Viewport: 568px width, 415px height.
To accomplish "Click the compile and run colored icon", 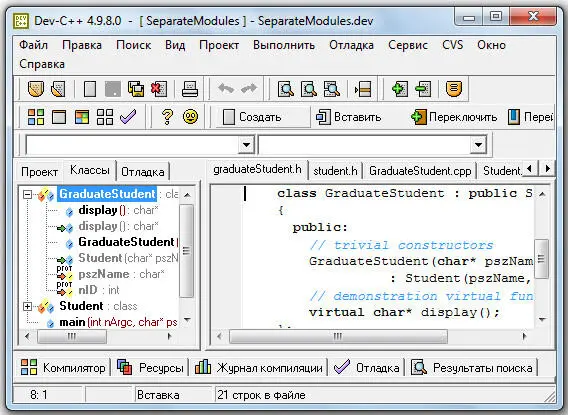I will tap(82, 117).
